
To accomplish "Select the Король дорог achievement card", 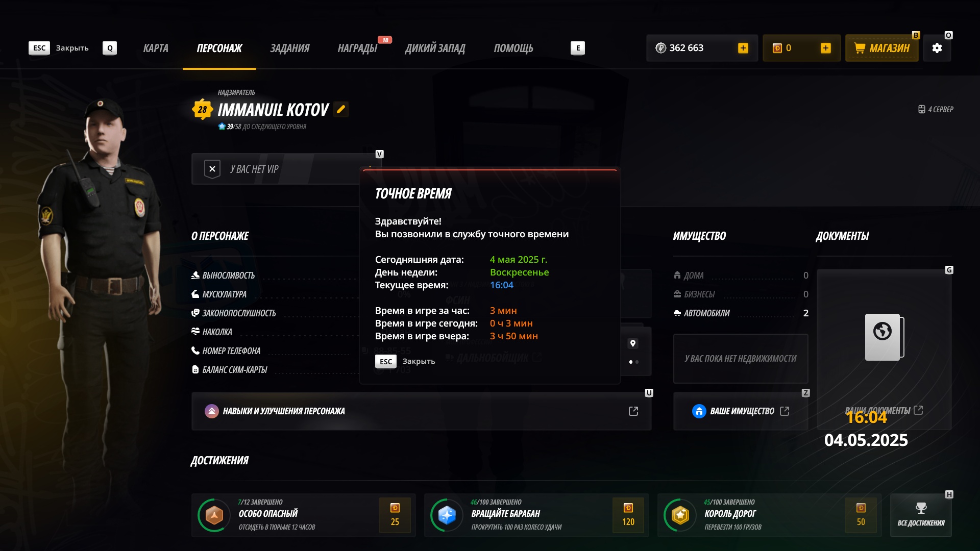I will (x=769, y=515).
